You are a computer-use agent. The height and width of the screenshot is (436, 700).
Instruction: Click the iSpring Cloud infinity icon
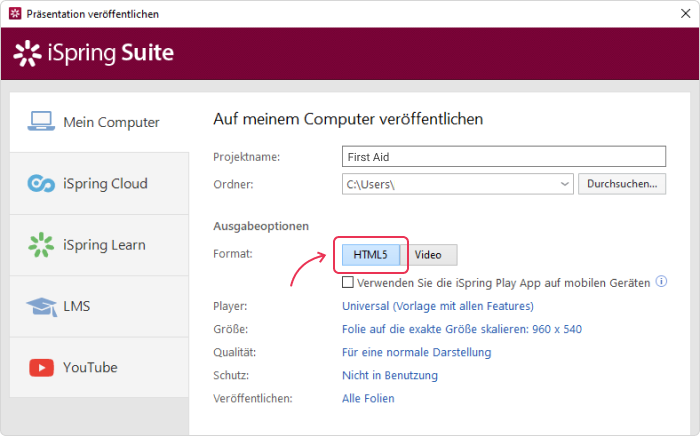(x=41, y=183)
